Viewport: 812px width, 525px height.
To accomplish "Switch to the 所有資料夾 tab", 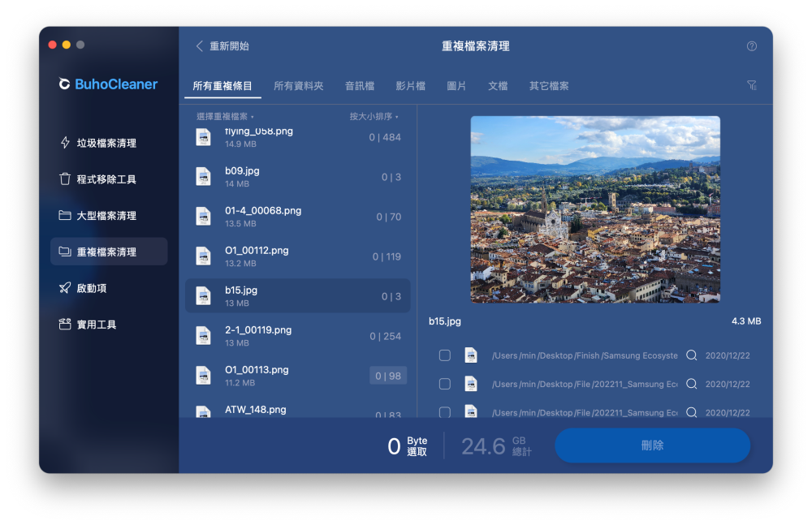I will (299, 86).
